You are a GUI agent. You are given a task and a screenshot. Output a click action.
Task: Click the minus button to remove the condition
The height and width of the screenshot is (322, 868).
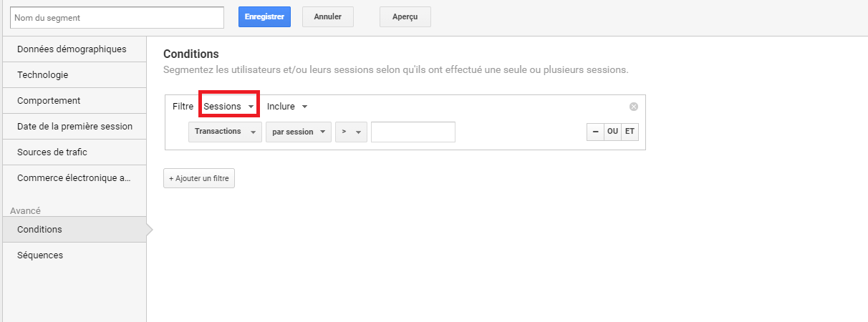coord(595,132)
